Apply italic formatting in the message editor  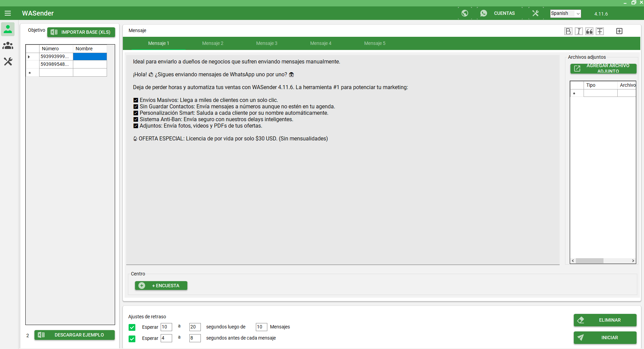point(579,31)
